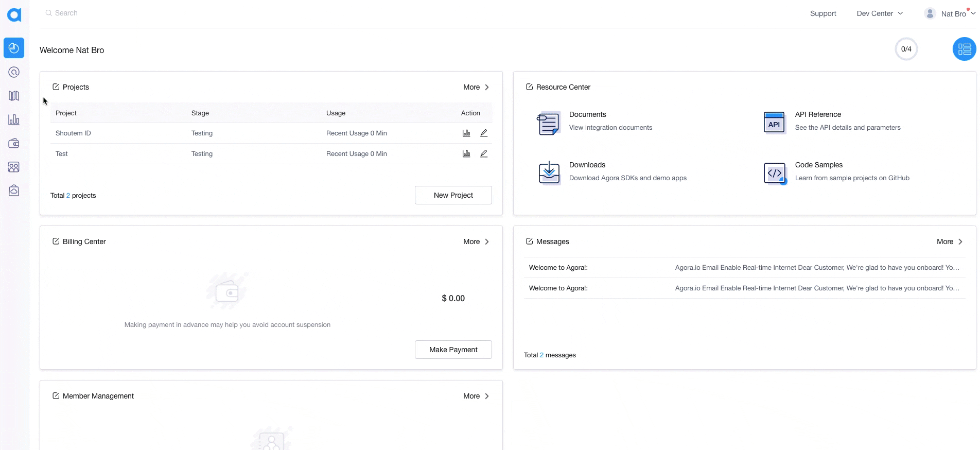Click the Code Samples icon
This screenshot has height=450, width=980.
coord(775,173)
